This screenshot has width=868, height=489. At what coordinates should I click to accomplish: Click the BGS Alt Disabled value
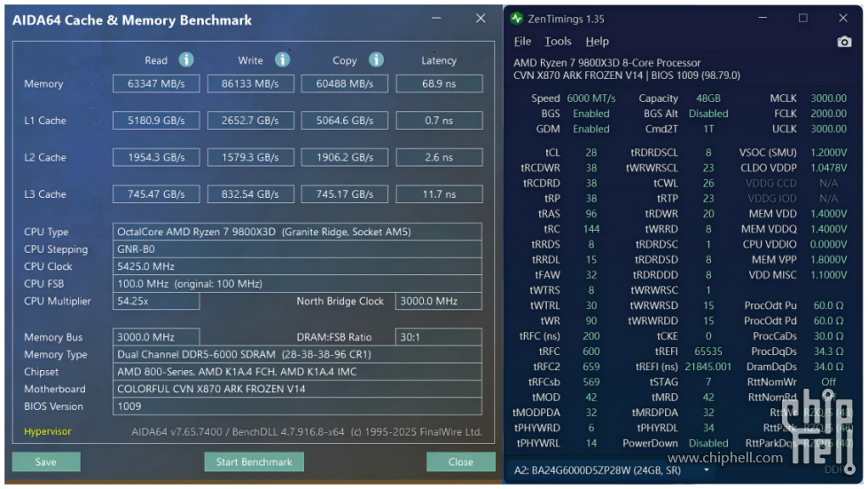[708, 114]
